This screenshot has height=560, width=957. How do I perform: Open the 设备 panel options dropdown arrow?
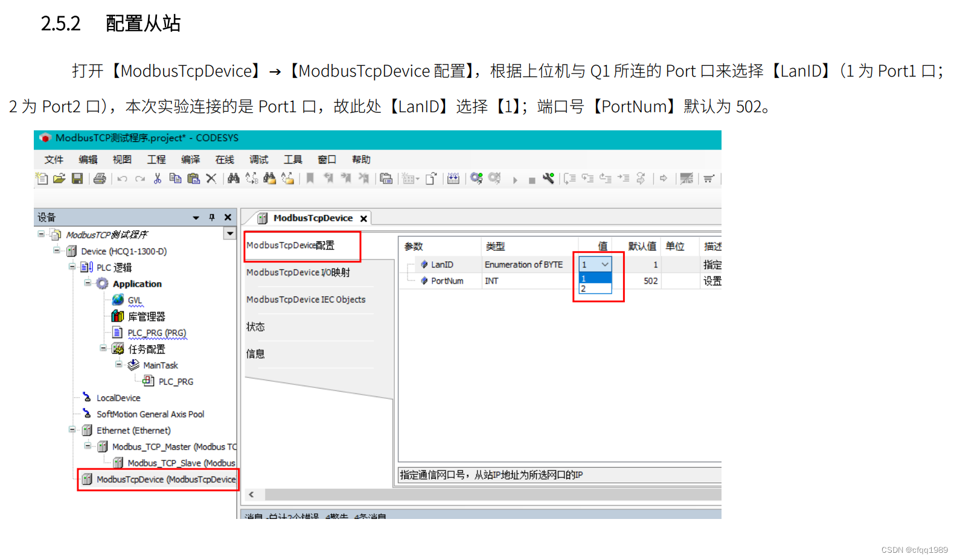coord(196,218)
